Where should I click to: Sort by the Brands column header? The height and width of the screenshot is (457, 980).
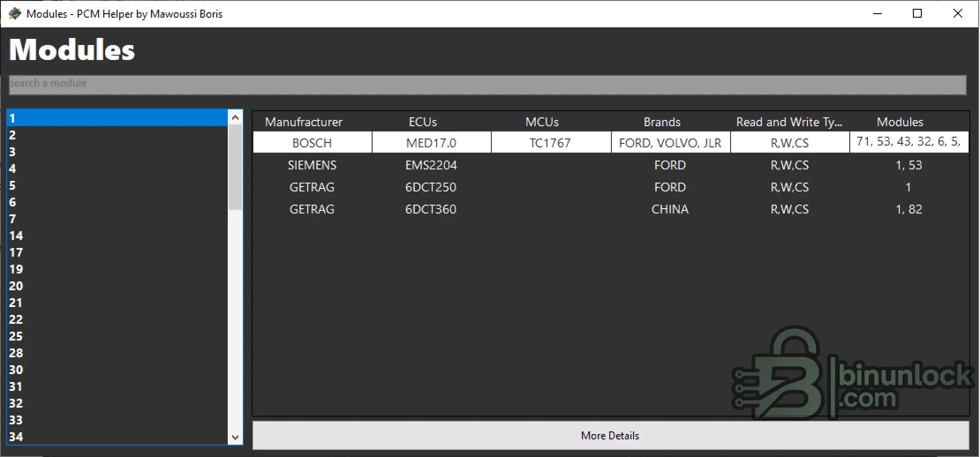click(x=662, y=122)
